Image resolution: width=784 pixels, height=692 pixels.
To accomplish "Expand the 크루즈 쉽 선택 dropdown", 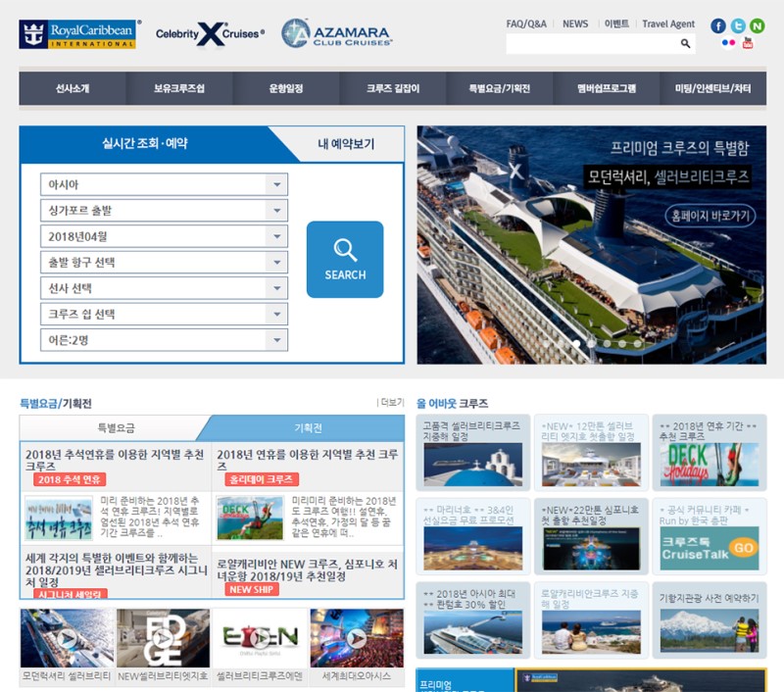I will [x=164, y=315].
